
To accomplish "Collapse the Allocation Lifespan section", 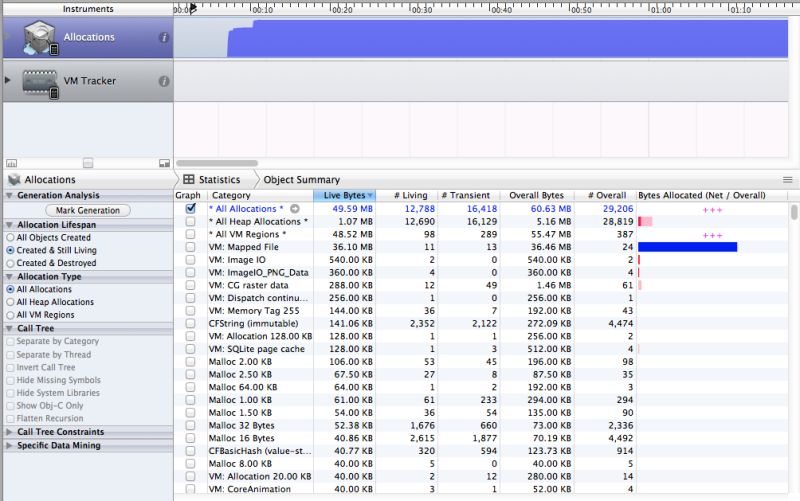I will [x=9, y=225].
